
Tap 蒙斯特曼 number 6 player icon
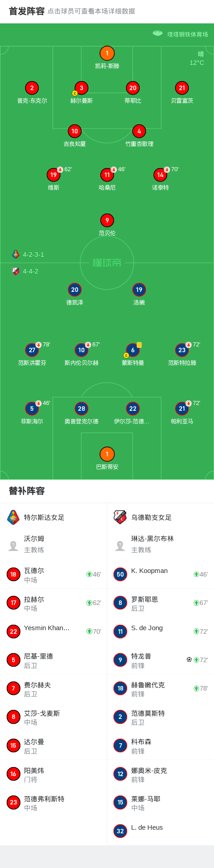[x=132, y=350]
